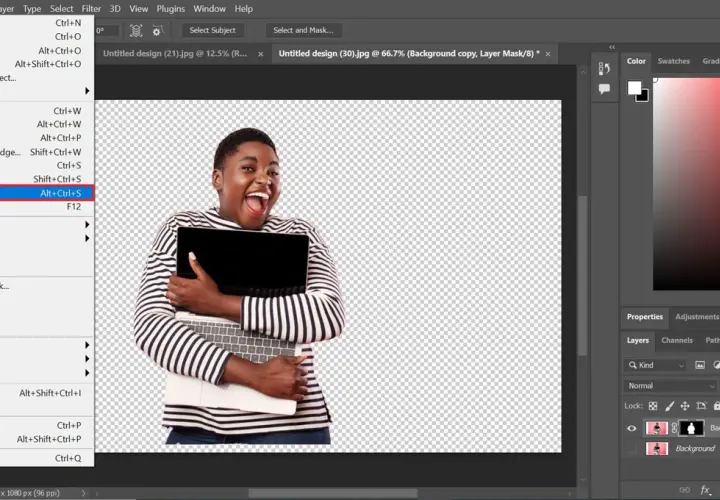Open the submenu arrow below Alt+Shift+Ctrl+O entry
The width and height of the screenshot is (720, 500).
(87, 91)
